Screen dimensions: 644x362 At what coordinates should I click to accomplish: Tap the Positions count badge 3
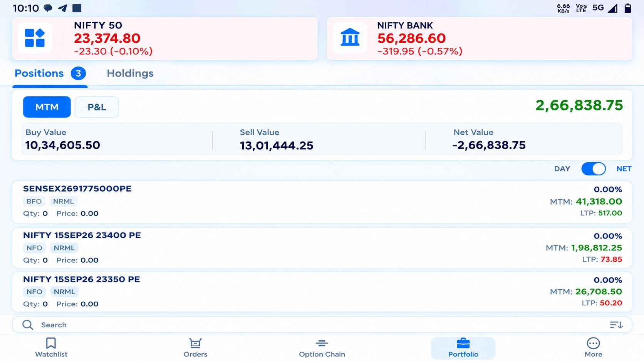click(78, 73)
